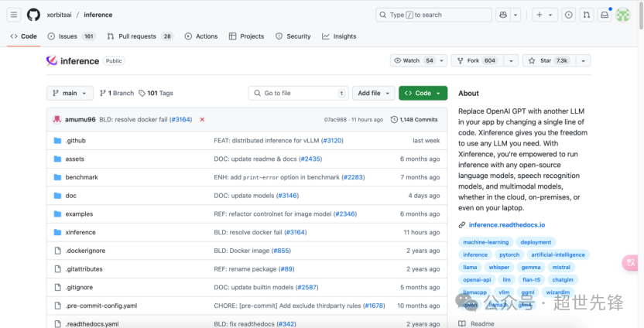View pull requests icon in top header
Screen dimensions: 644x328
(x=587, y=15)
